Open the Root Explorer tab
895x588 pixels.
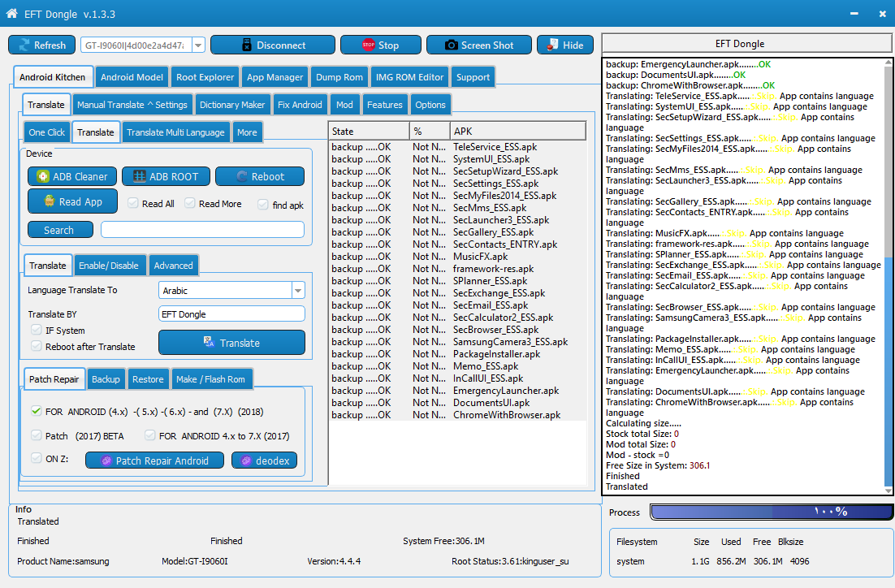[205, 77]
